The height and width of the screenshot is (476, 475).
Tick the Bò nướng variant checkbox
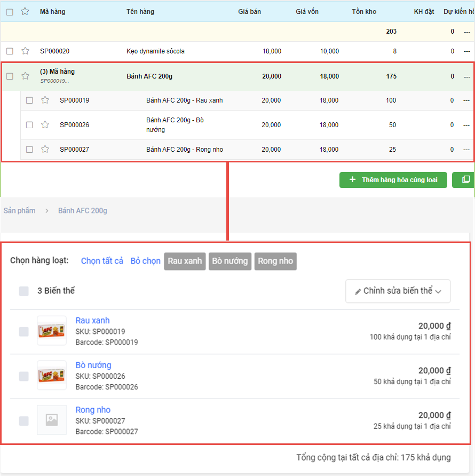23,376
